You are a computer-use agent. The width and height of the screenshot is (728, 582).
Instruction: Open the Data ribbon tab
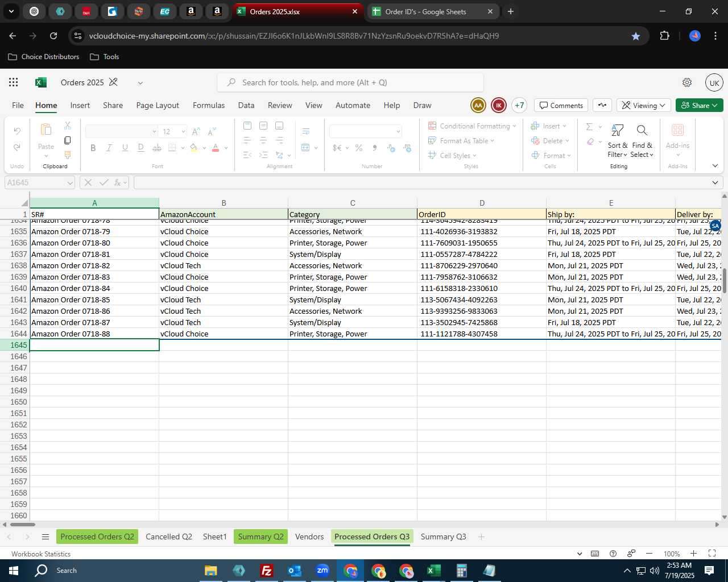click(x=246, y=105)
